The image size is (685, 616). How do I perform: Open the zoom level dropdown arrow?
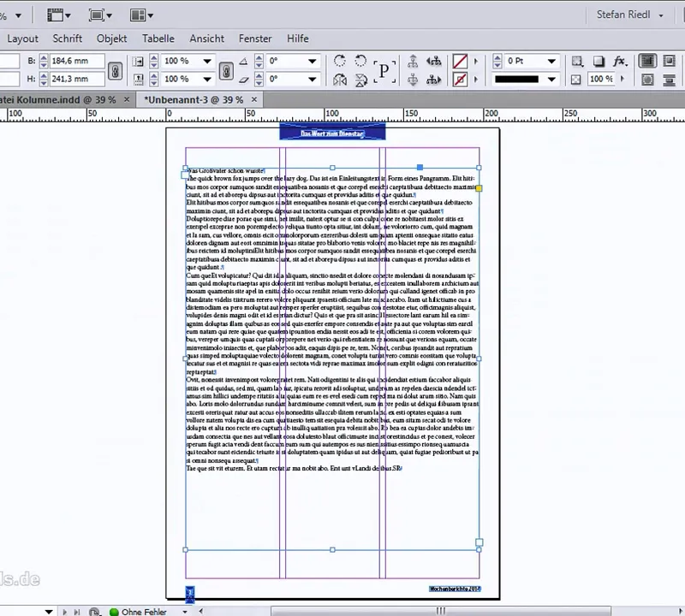coord(18,15)
